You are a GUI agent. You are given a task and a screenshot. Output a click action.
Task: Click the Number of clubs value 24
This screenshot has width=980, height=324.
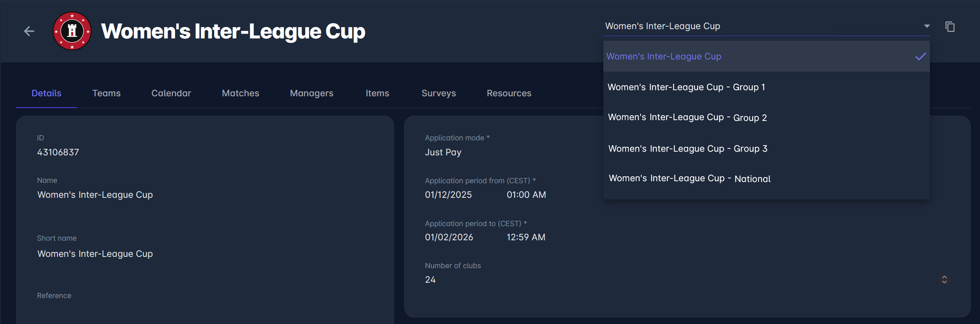(x=430, y=280)
